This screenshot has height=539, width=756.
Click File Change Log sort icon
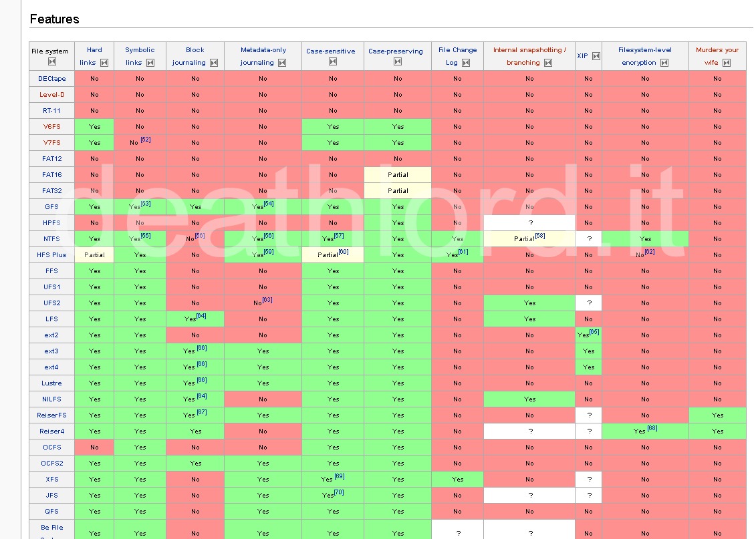click(466, 63)
